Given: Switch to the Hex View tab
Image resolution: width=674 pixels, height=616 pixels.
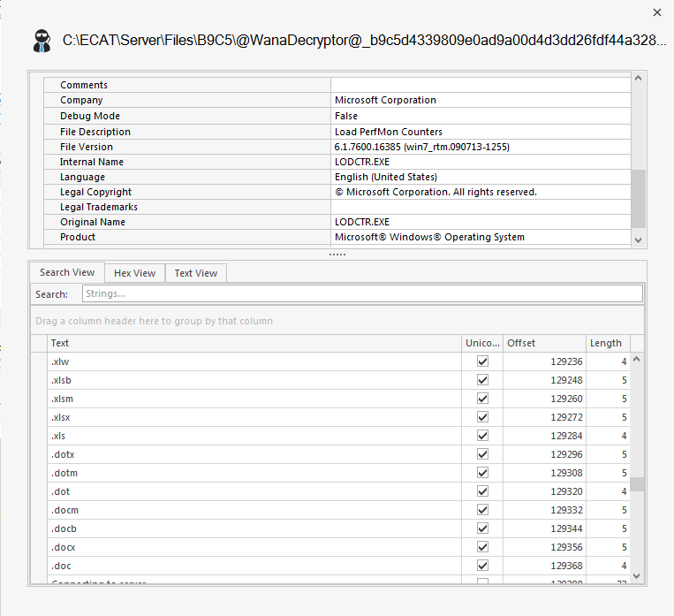Looking at the screenshot, I should click(x=134, y=273).
